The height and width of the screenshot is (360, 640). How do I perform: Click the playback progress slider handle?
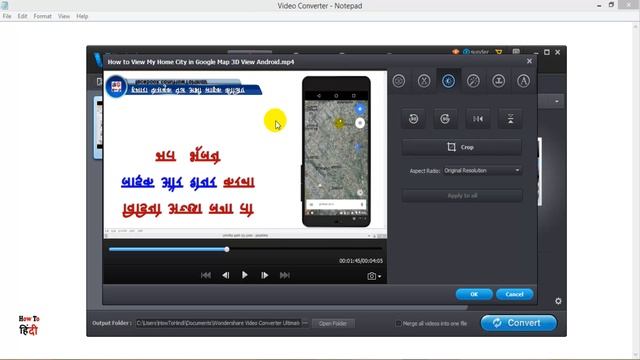[227, 249]
